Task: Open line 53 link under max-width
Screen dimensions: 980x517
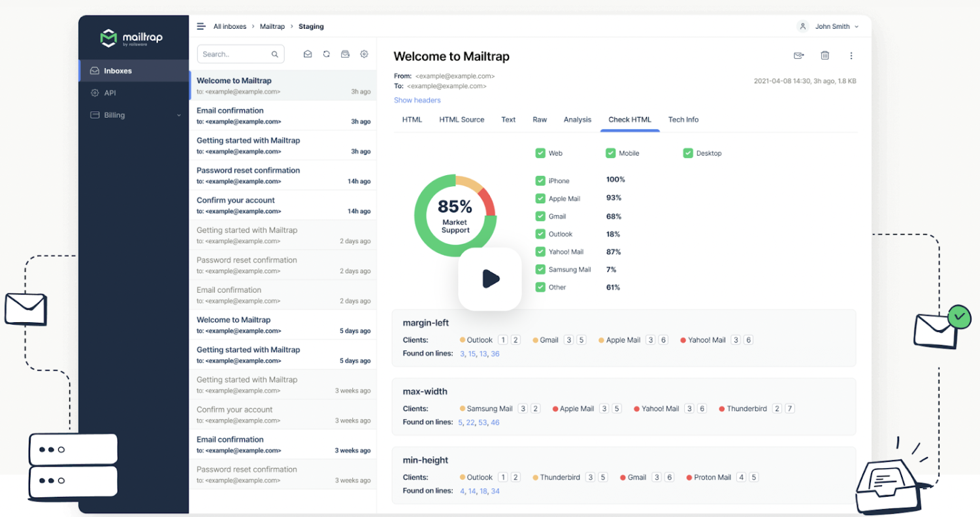Action: 482,422
